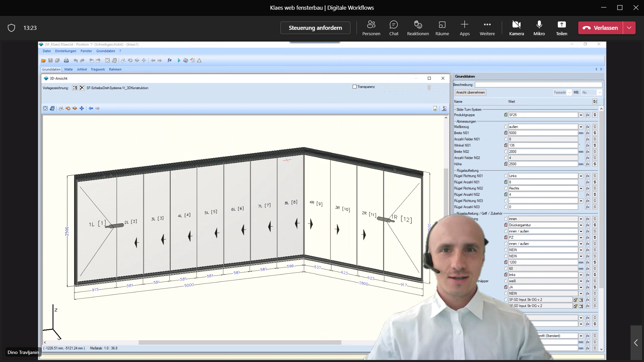This screenshot has width=644, height=362.
Task: Open the Maßbezug außen dropdown
Action: pos(581,127)
